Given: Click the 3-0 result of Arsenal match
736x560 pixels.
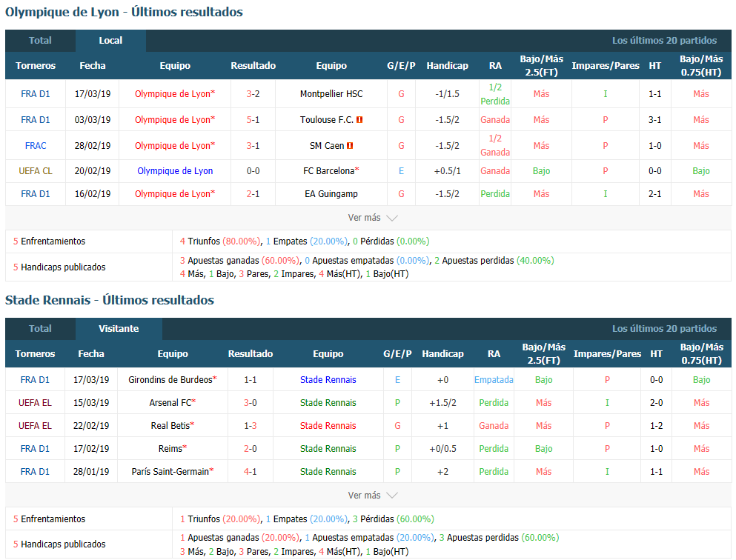Looking at the screenshot, I should [251, 402].
